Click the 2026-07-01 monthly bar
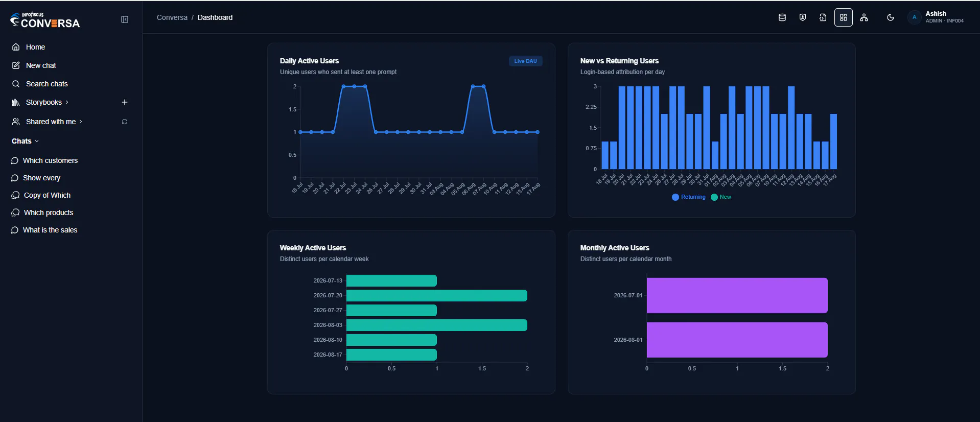980x422 pixels. 737,295
